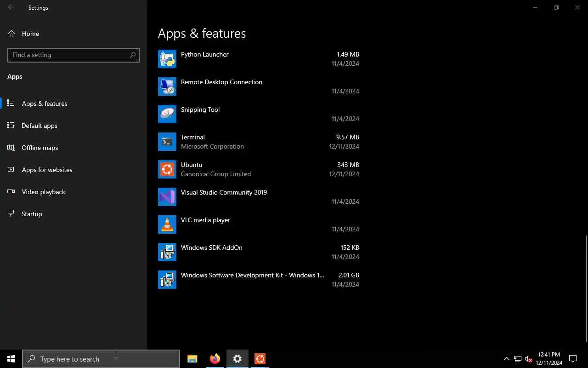The width and height of the screenshot is (588, 368).
Task: Select Windows Software Development Kit entry name
Action: click(x=253, y=275)
